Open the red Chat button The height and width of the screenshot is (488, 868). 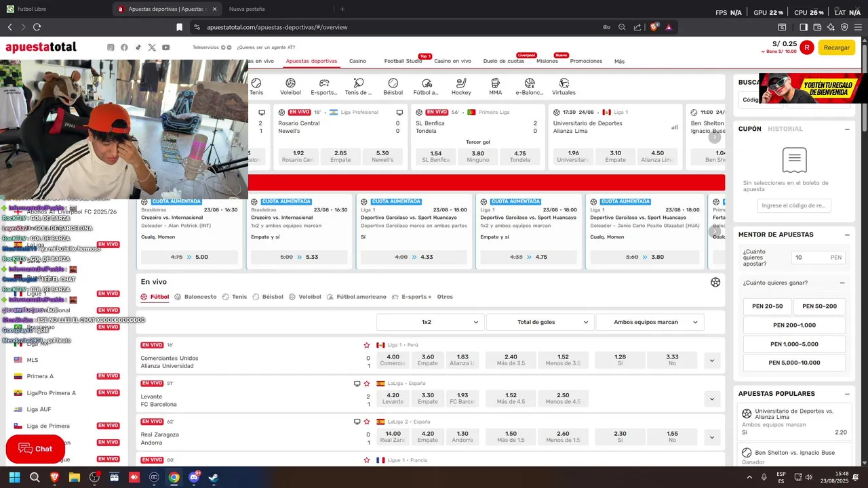35,449
